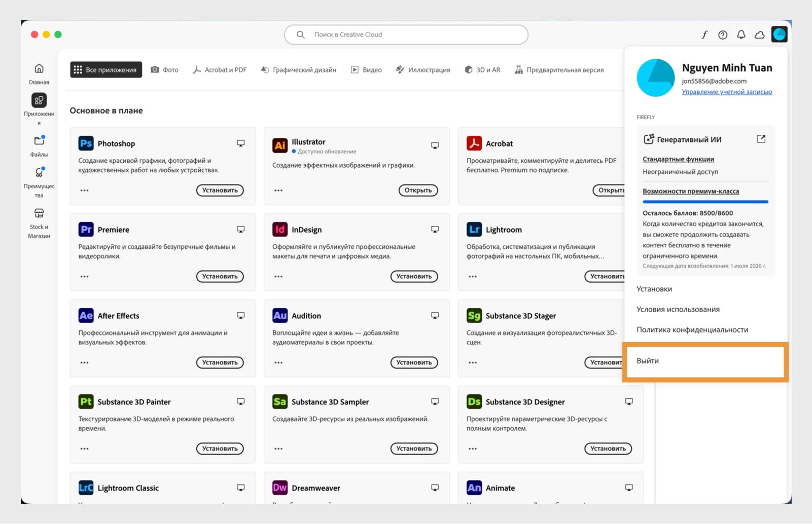
Task: Select Установки in the account menu
Action: click(654, 289)
